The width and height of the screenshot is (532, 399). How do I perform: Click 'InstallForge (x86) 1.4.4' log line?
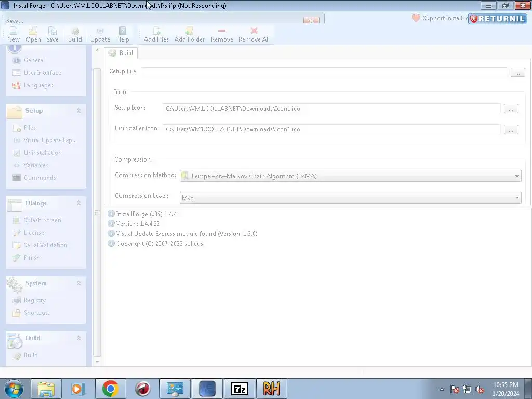(142, 214)
